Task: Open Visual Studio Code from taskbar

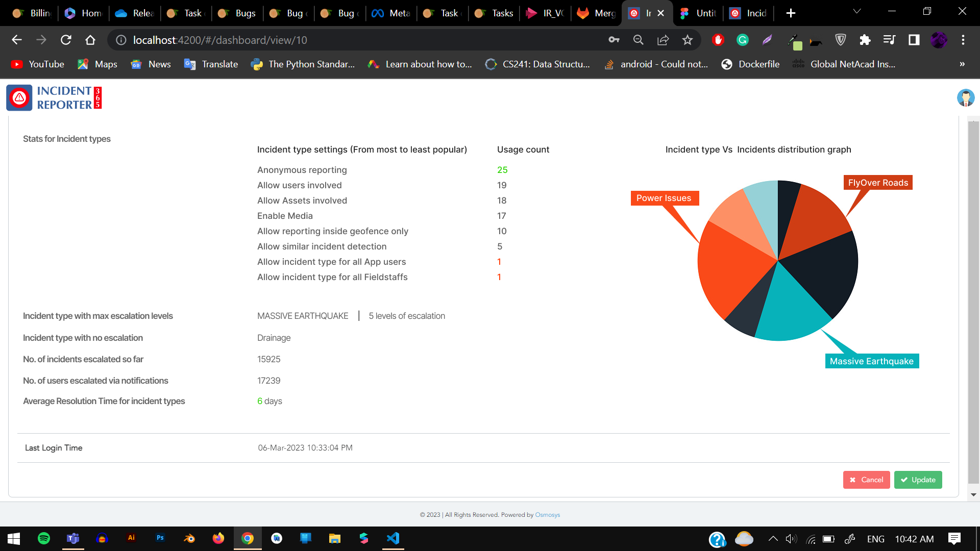Action: (x=393, y=538)
